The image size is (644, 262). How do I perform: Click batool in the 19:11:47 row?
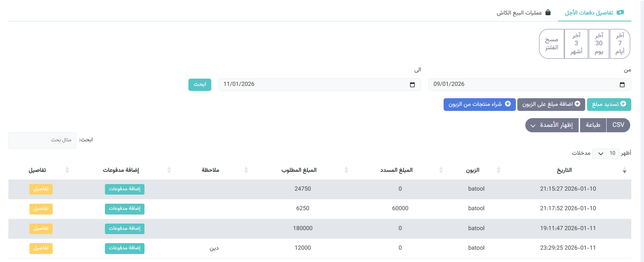point(476,228)
